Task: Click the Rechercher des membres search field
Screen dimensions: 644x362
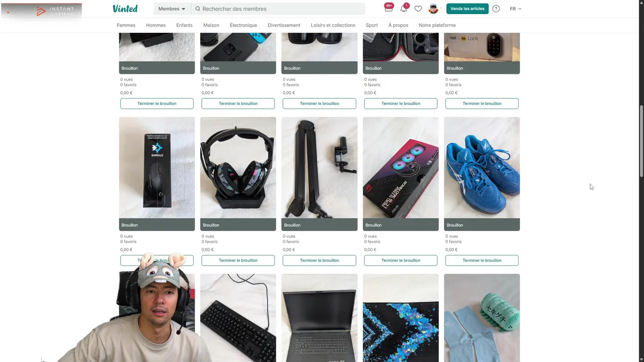Action: [x=282, y=9]
